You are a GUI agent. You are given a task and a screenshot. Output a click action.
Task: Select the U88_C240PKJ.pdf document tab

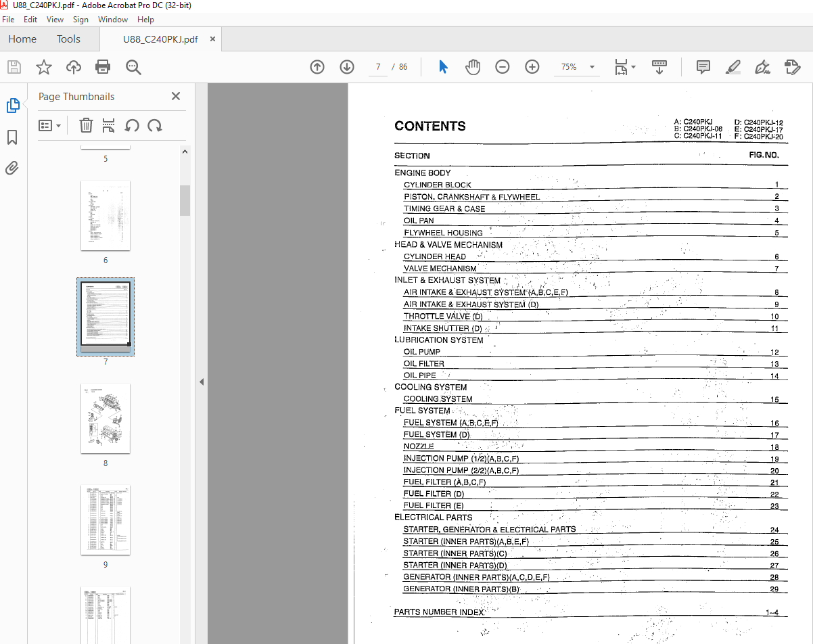pyautogui.click(x=160, y=39)
